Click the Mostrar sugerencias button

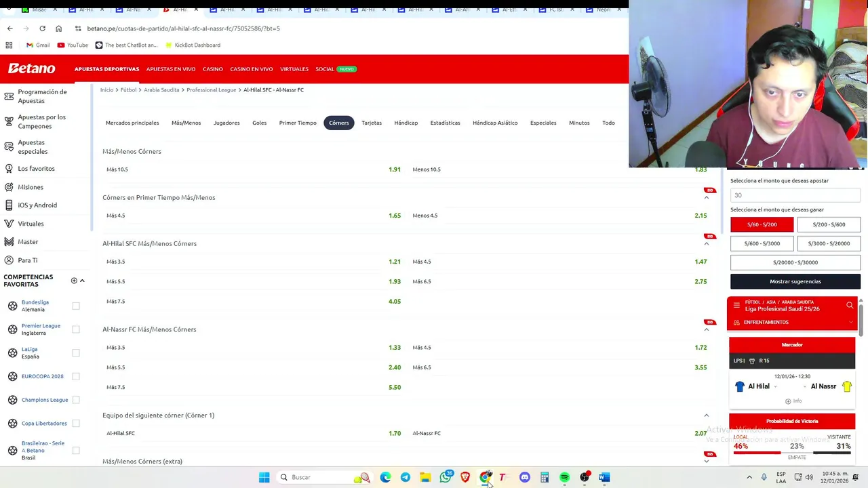(x=795, y=281)
